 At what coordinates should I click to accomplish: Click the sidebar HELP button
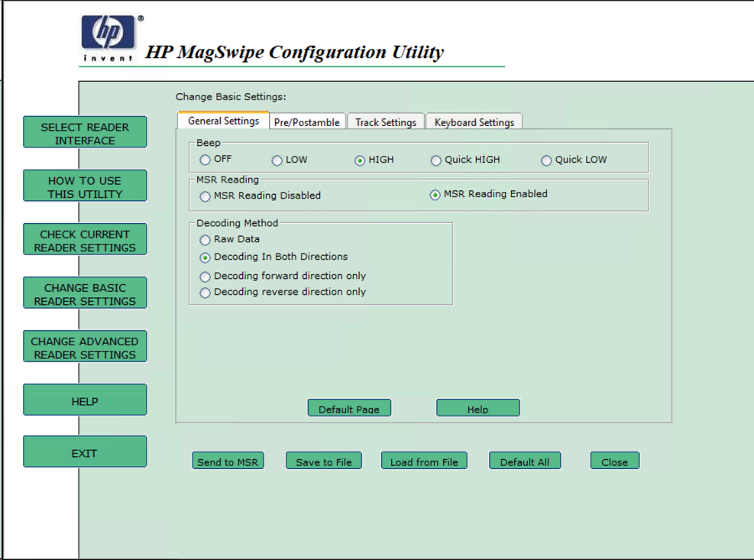[85, 400]
